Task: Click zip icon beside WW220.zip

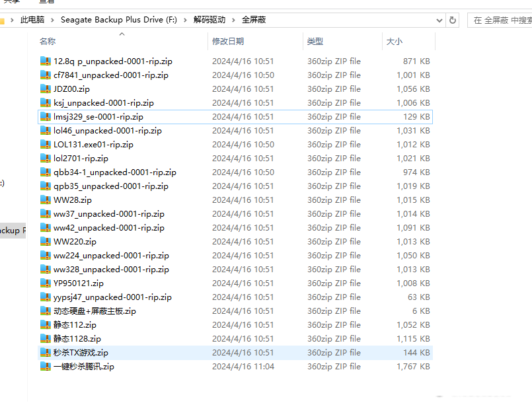Action: click(x=46, y=242)
